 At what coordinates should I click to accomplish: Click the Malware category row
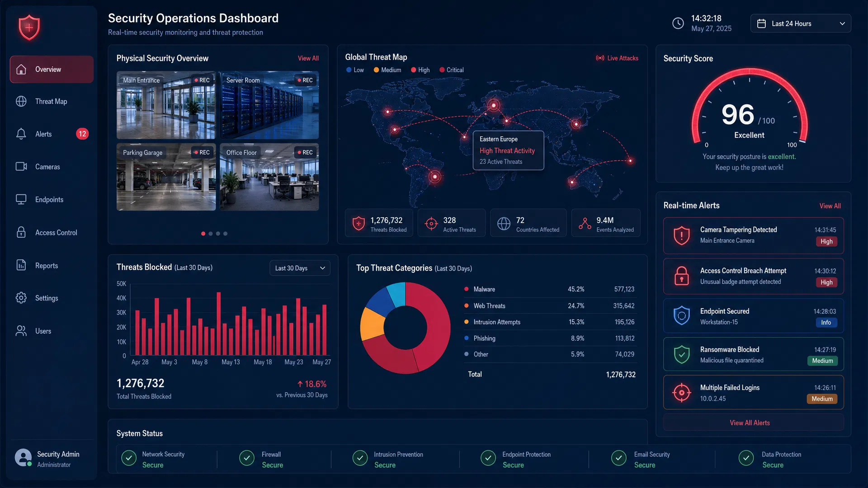pyautogui.click(x=549, y=289)
